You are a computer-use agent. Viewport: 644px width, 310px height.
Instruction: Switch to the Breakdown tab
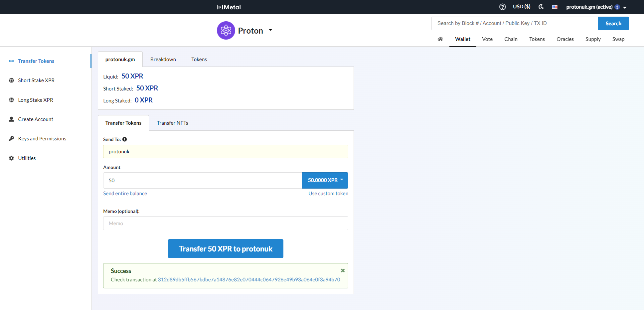163,60
